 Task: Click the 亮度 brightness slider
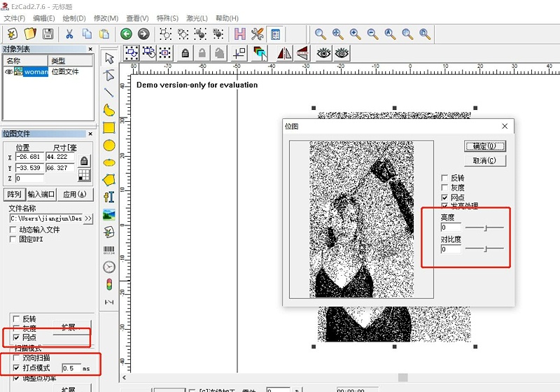[x=484, y=227]
